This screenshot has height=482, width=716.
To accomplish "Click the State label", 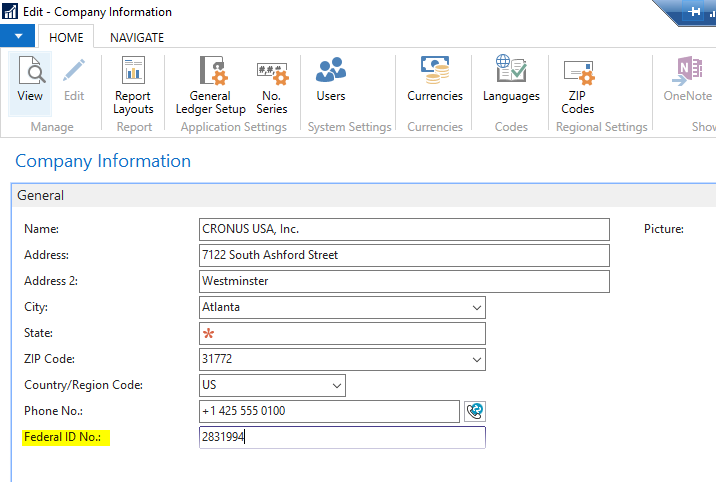I will pos(38,333).
